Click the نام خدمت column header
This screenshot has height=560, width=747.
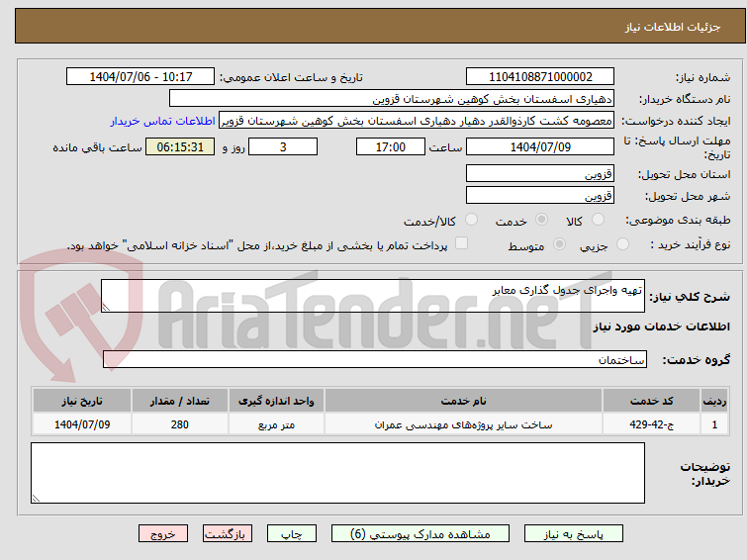pyautogui.click(x=464, y=401)
